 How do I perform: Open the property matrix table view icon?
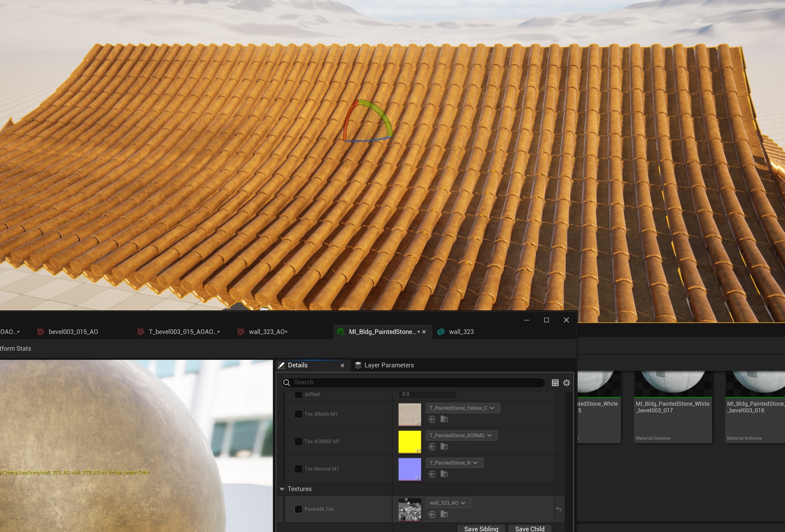pyautogui.click(x=555, y=383)
